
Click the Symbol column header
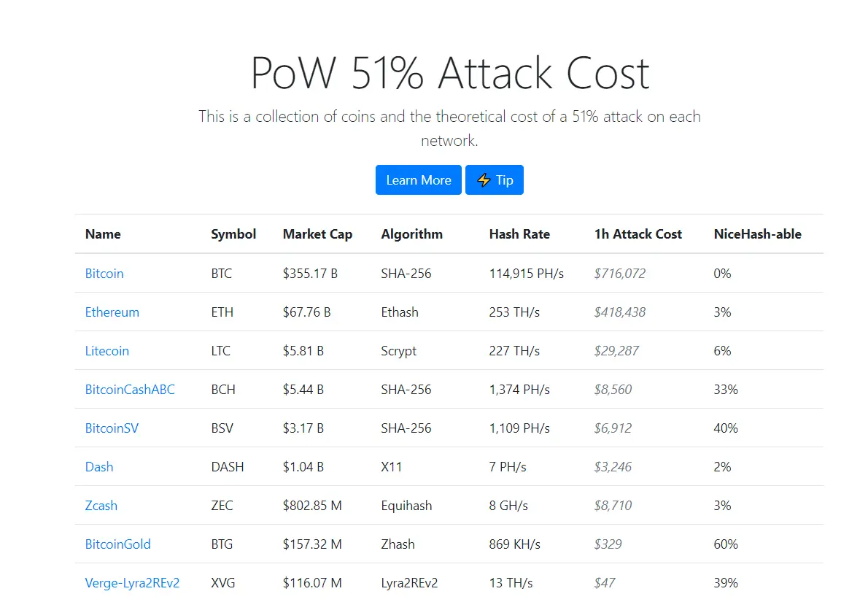[x=233, y=234]
